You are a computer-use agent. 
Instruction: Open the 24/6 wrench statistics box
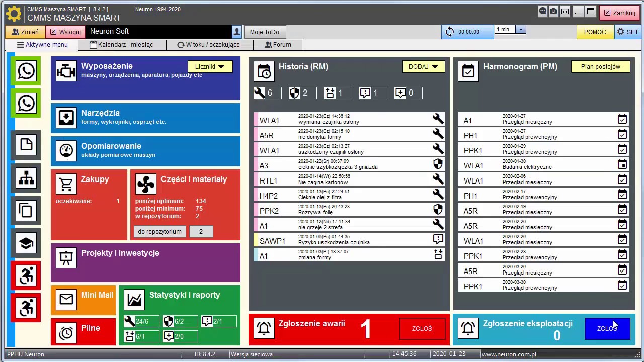tap(141, 321)
